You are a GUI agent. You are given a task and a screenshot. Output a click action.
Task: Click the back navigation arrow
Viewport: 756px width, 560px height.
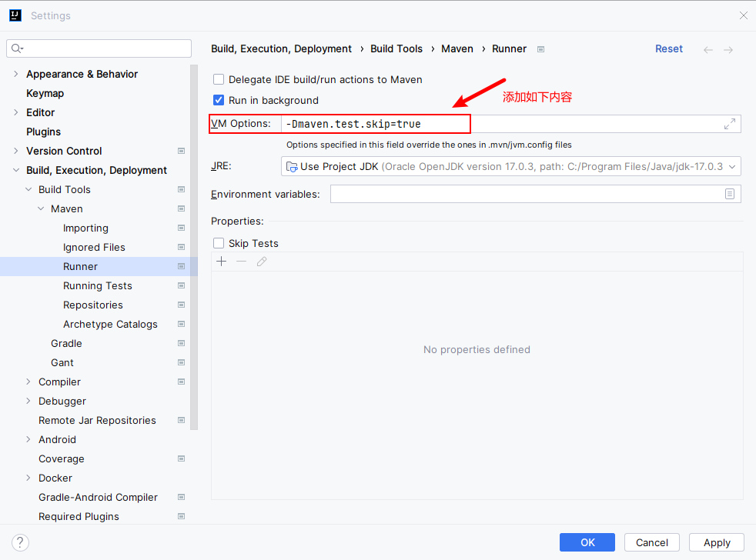[x=707, y=50]
